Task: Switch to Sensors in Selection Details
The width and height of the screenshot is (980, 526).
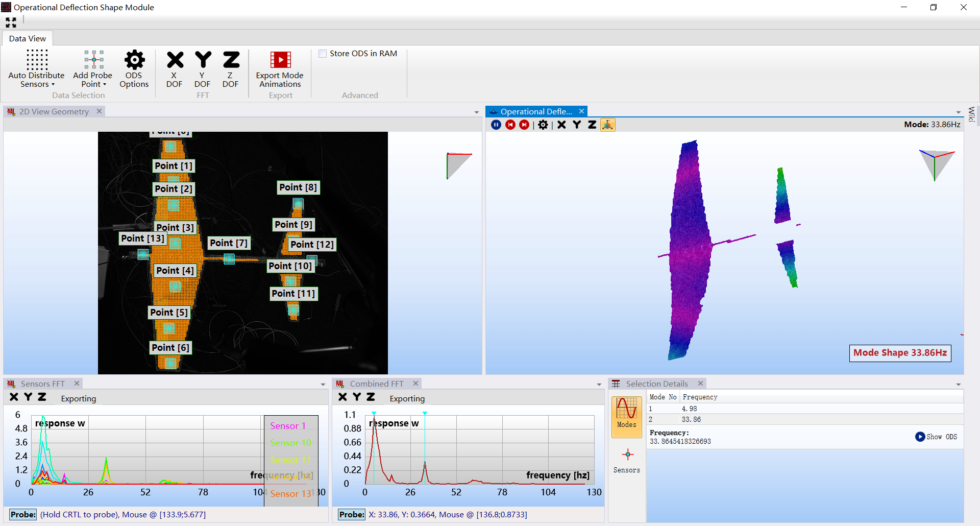Action: 627,461
